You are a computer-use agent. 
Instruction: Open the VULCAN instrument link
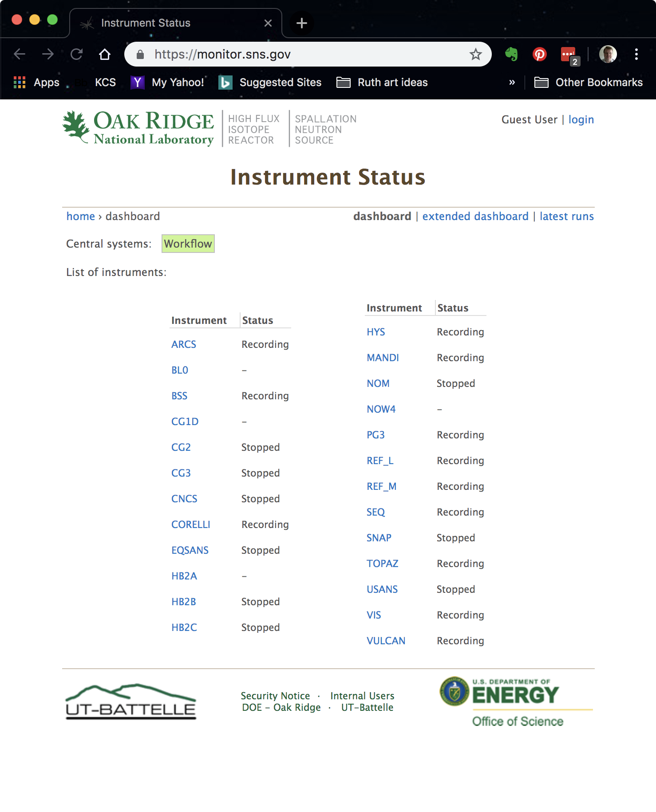coord(386,641)
